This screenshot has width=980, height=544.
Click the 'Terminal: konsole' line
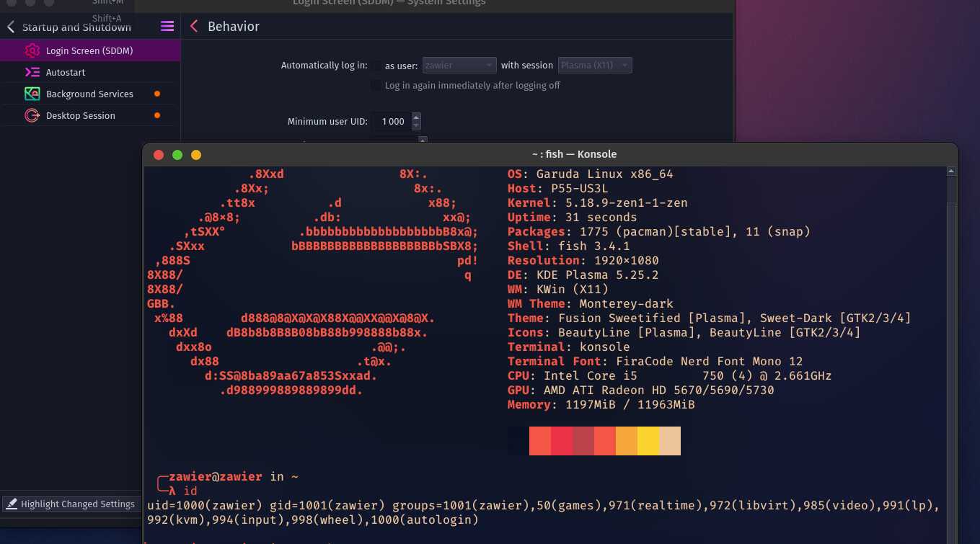[568, 347]
